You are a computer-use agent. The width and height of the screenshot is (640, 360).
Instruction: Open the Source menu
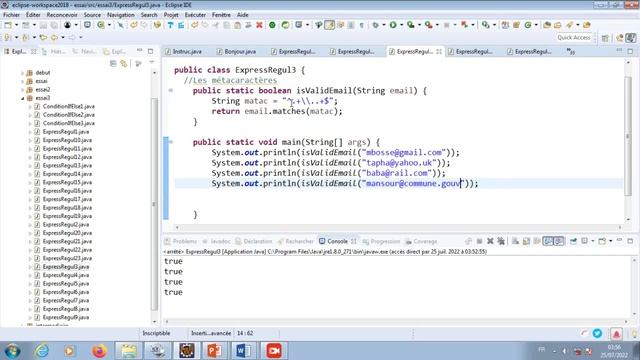(92, 15)
